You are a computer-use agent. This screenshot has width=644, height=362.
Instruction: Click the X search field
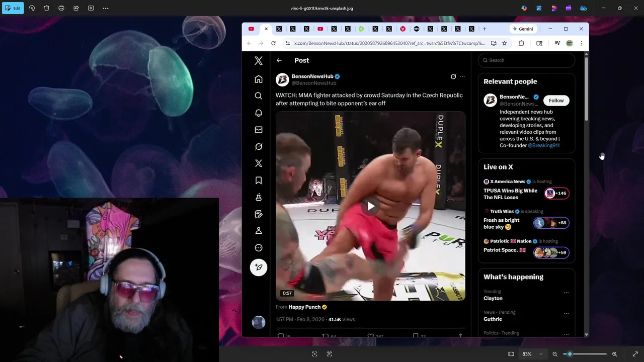tap(526, 60)
